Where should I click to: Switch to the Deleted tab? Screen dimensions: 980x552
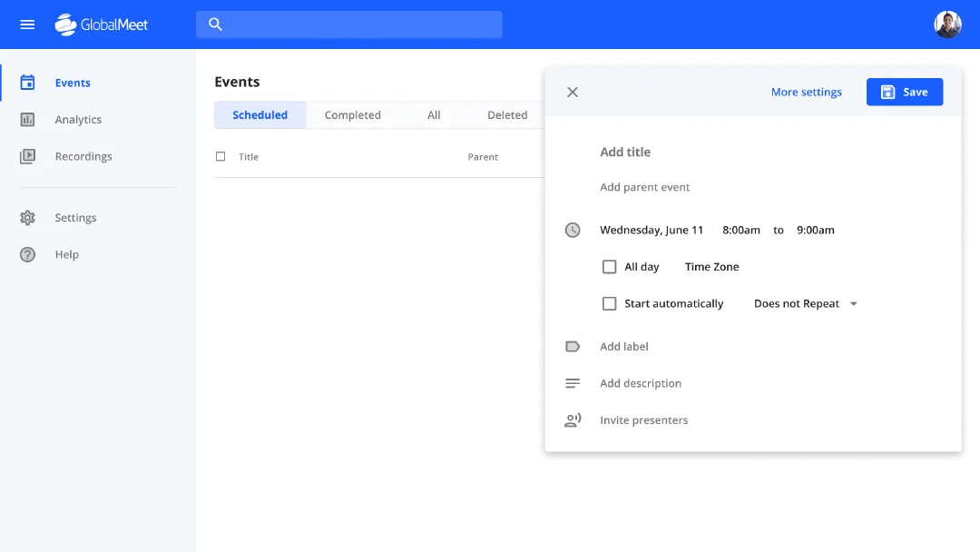pyautogui.click(x=507, y=115)
